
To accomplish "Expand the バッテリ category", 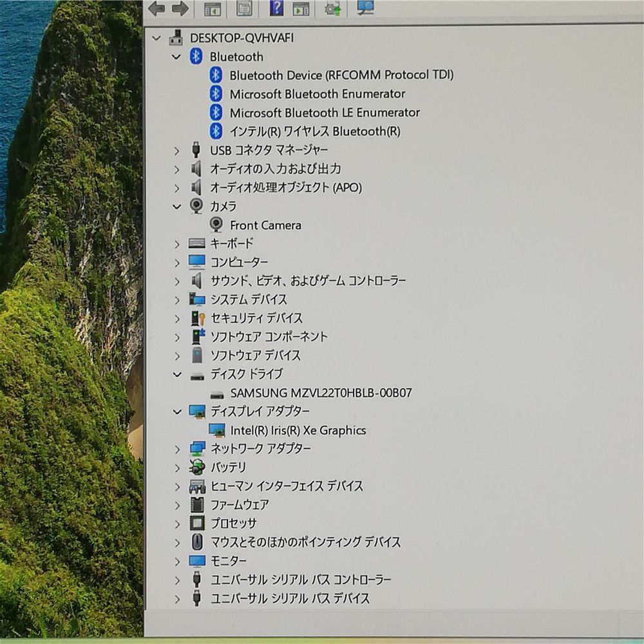I will tap(177, 468).
